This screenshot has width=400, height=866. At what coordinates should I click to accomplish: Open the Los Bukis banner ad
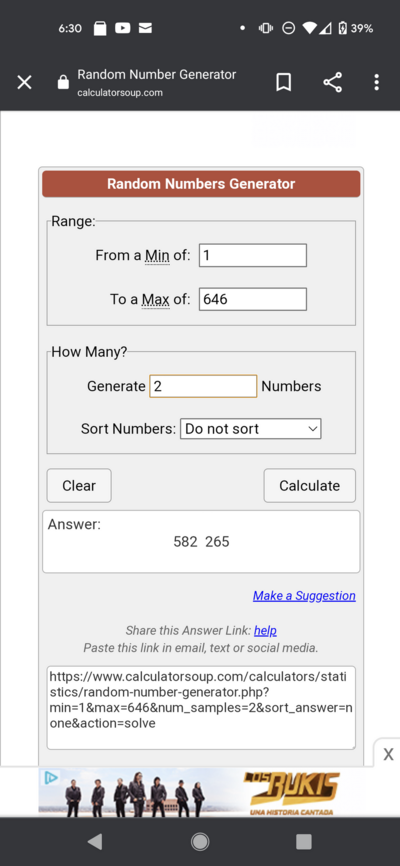pos(201,792)
